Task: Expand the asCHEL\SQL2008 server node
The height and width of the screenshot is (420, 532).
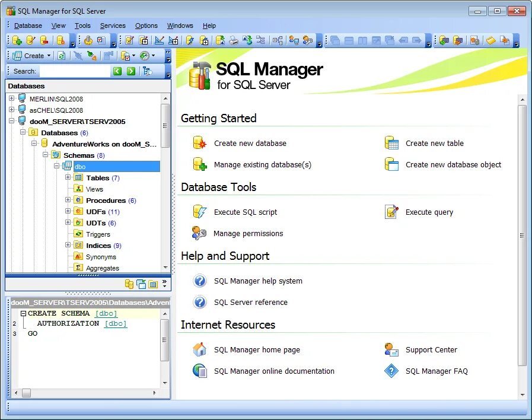Action: (x=11, y=110)
